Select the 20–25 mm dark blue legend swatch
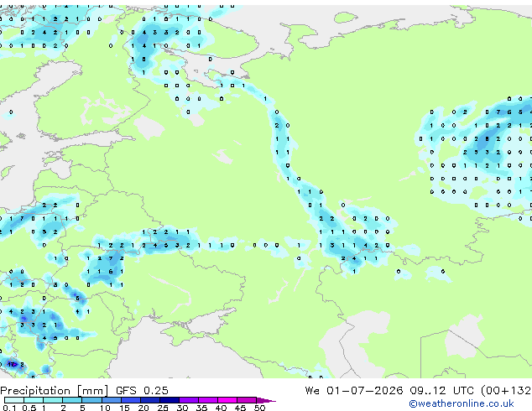532x411 pixels. [150, 400]
